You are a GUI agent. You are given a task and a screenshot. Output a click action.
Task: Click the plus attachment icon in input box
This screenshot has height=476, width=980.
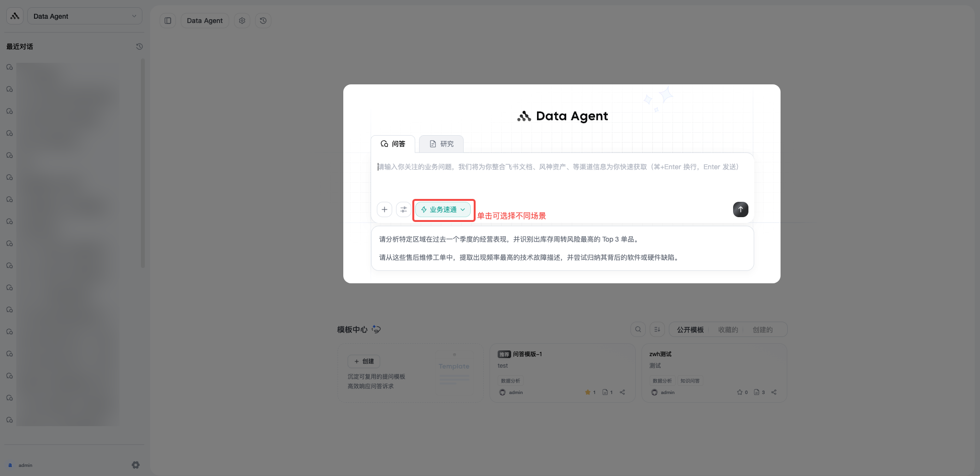pyautogui.click(x=385, y=209)
